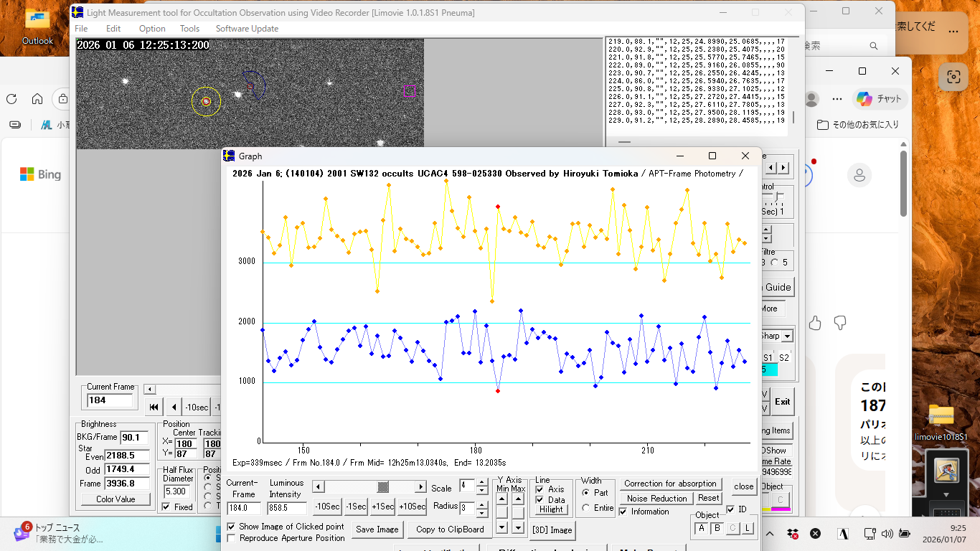Click the graph horizontal frame scrollbar thumb
Viewport: 980px width, 551px height.
384,487
